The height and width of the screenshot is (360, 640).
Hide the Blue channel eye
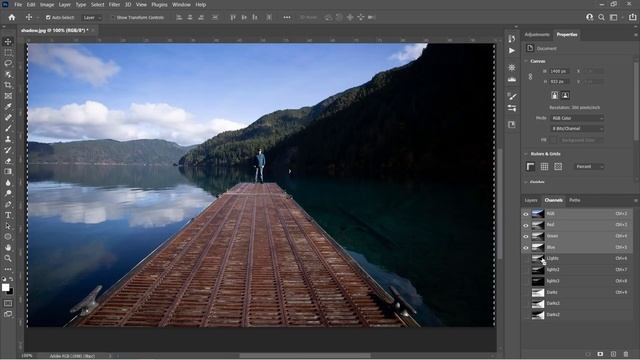point(526,247)
